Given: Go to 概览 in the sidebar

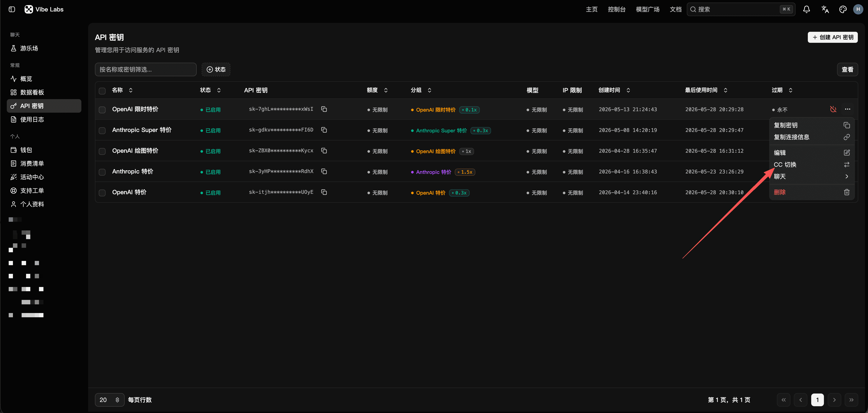Looking at the screenshot, I should 44,79.
